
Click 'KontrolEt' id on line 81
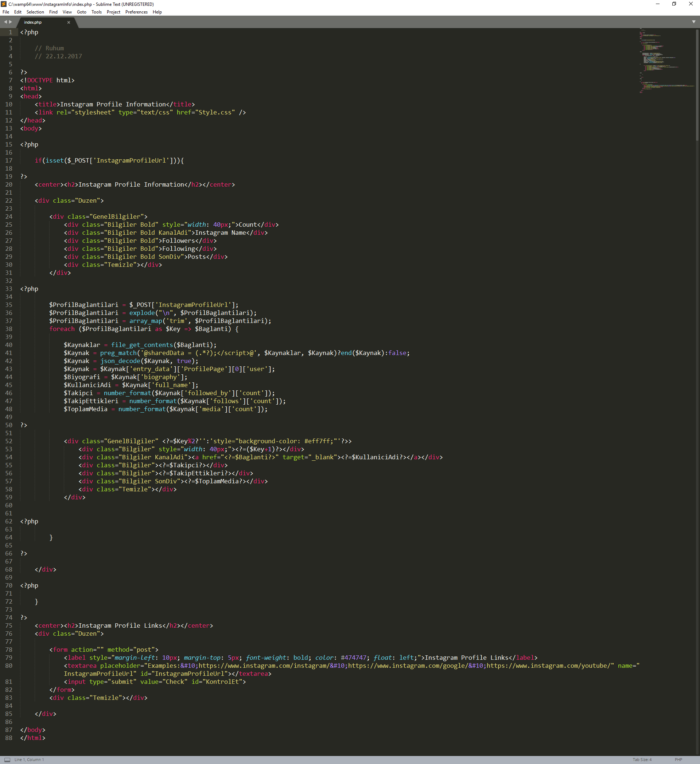click(x=222, y=681)
